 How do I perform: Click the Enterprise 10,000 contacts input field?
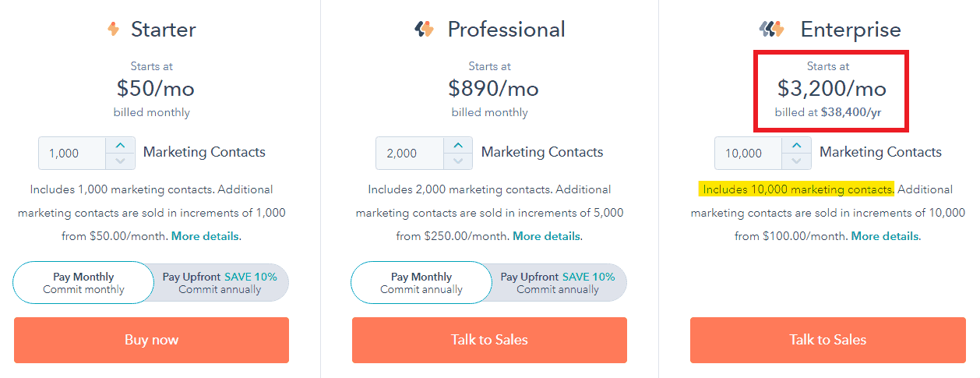click(x=749, y=154)
